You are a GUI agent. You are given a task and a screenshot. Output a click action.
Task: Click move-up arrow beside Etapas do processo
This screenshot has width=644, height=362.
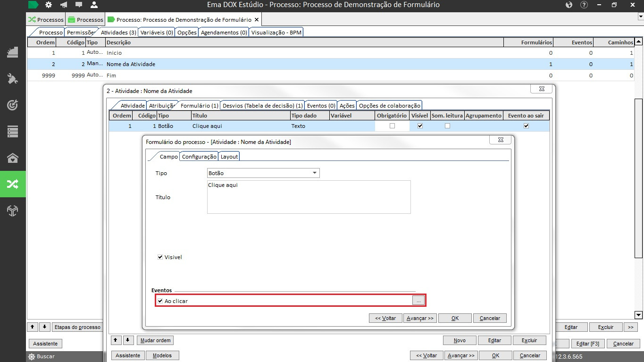[x=33, y=327]
